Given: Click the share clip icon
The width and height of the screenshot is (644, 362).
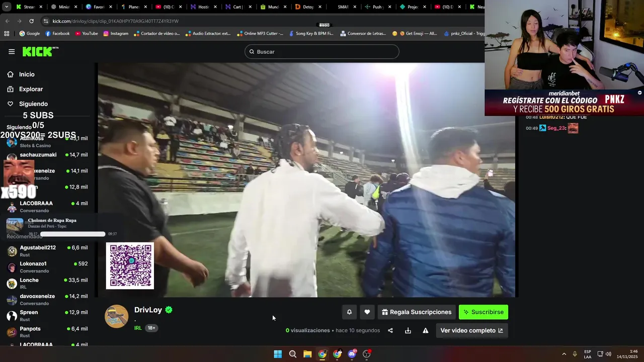Looking at the screenshot, I should (x=390, y=330).
